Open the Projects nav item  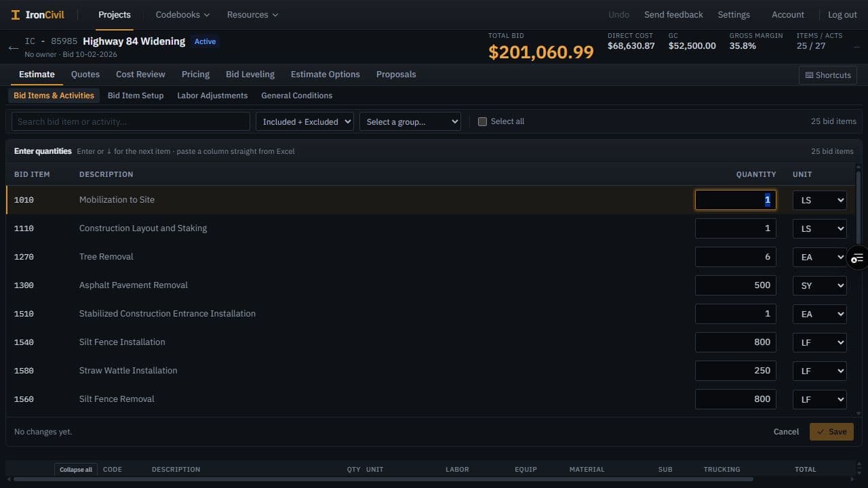(x=115, y=15)
